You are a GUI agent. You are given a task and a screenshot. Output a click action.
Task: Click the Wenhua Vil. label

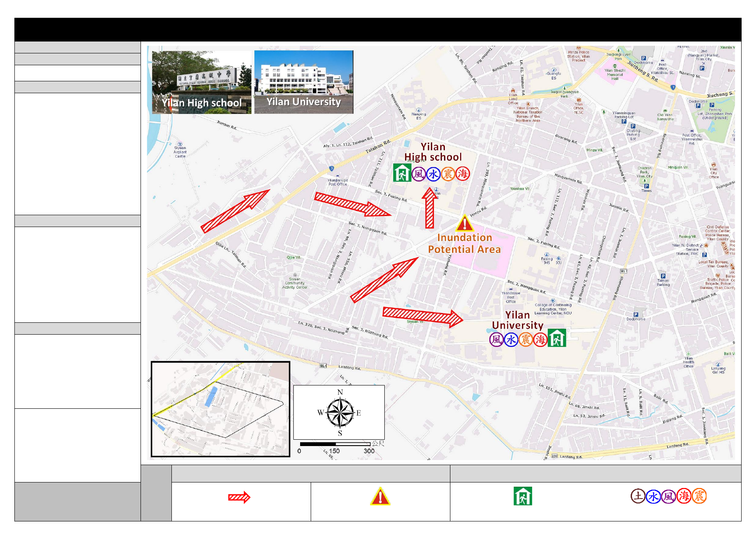(520, 189)
